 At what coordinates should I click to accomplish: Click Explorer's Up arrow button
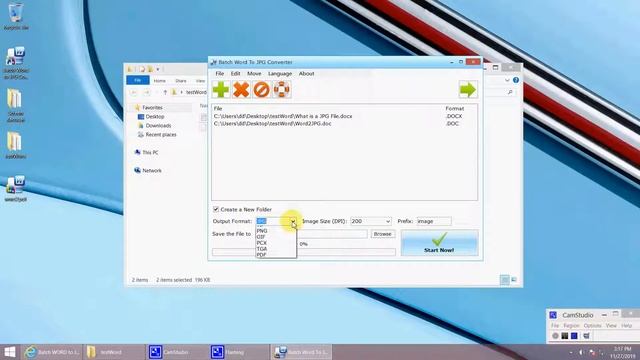point(165,93)
